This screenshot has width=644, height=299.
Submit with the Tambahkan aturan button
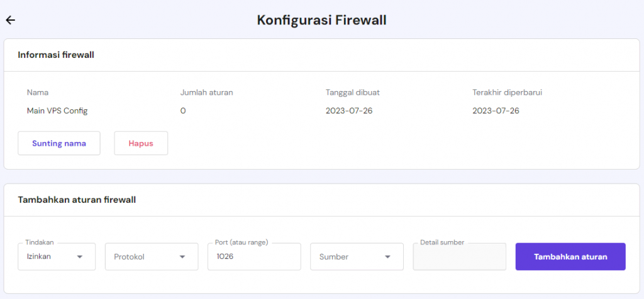570,256
